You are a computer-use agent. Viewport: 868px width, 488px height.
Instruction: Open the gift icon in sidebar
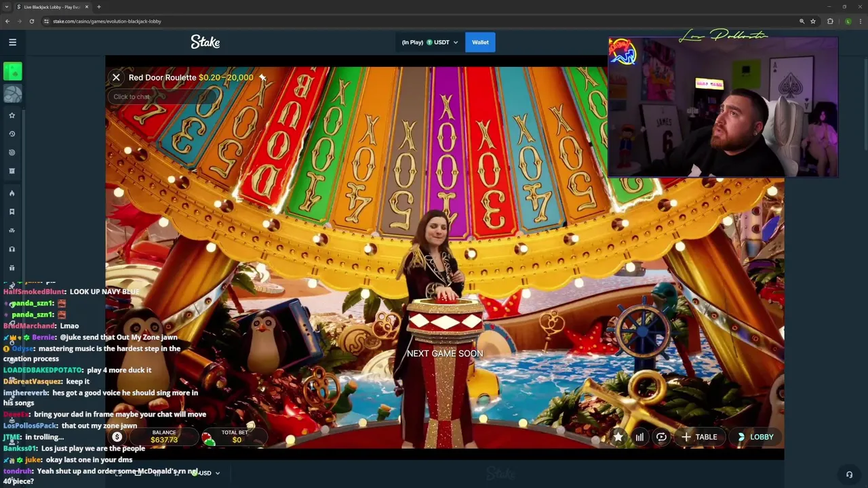[x=12, y=268]
